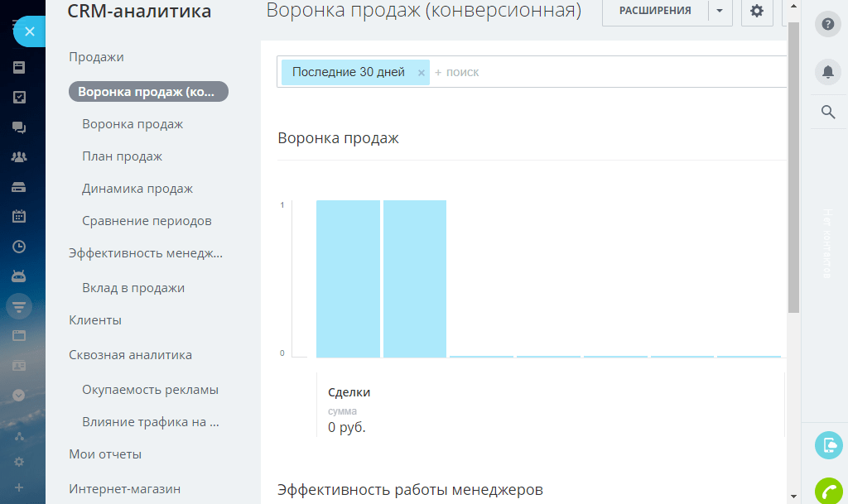Viewport: 848px width, 504px height.
Task: Open the calendar icon in left sidebar
Action: (x=18, y=216)
